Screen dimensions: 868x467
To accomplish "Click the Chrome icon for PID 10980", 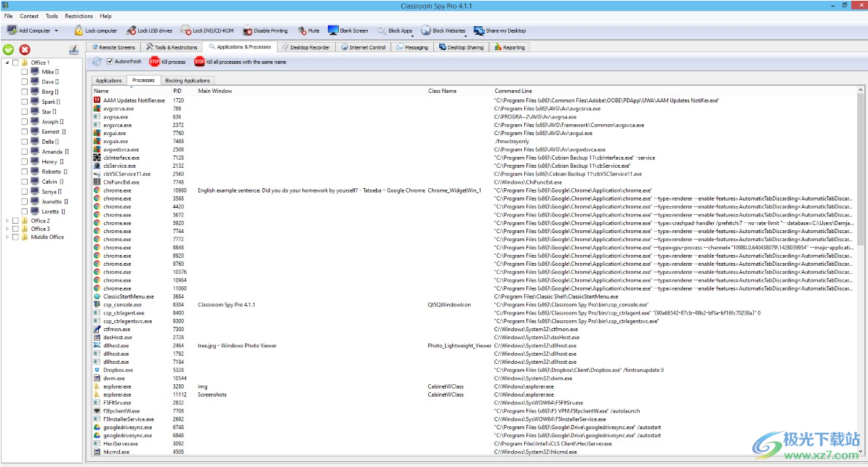I will [x=97, y=190].
